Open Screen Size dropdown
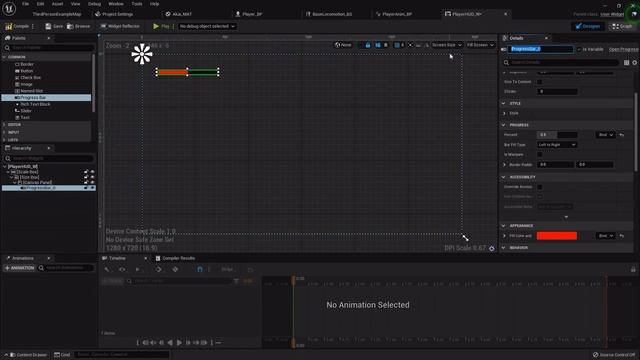640x360 pixels. click(x=447, y=45)
